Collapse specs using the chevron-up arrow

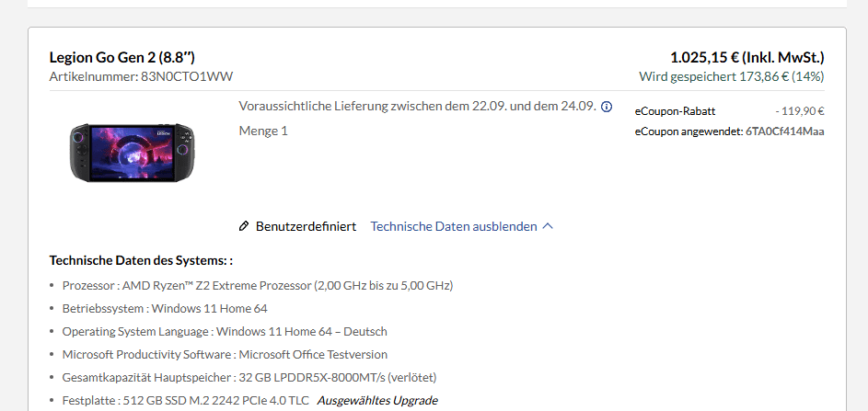coord(548,226)
